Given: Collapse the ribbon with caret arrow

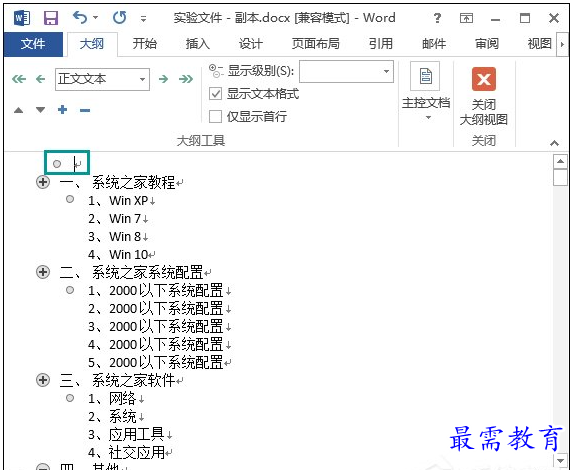Looking at the screenshot, I should pos(554,143).
